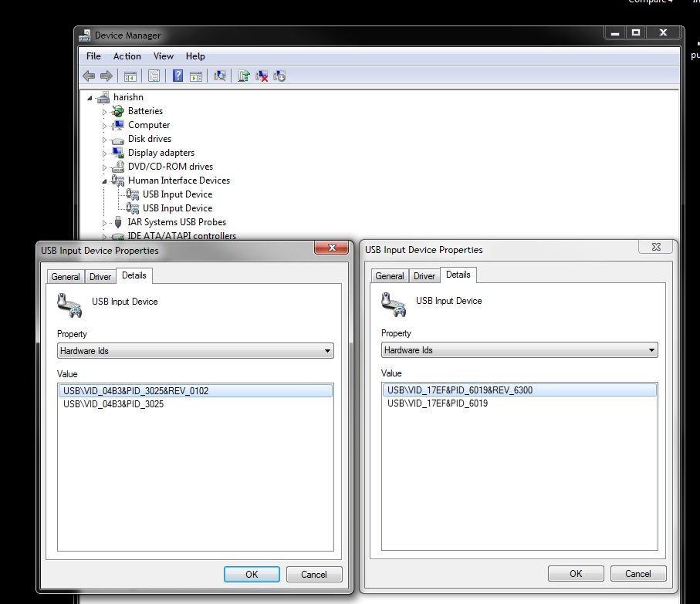The height and width of the screenshot is (604, 700).
Task: Maximize the Device Manager window
Action: (636, 32)
